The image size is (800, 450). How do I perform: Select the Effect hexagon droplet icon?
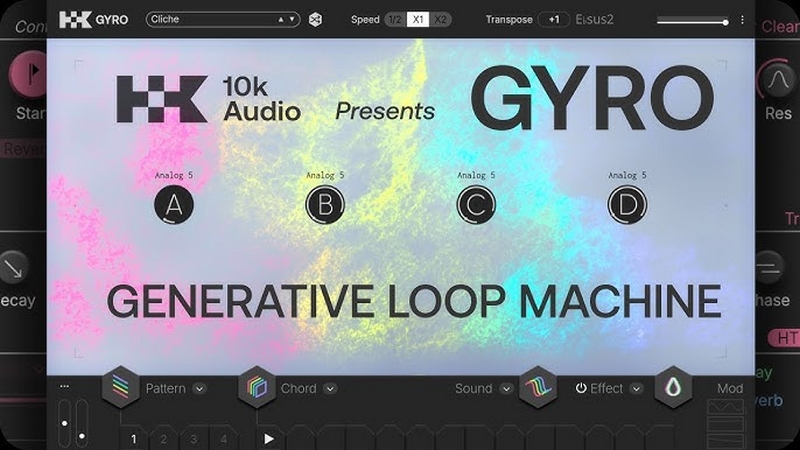pyautogui.click(x=673, y=387)
